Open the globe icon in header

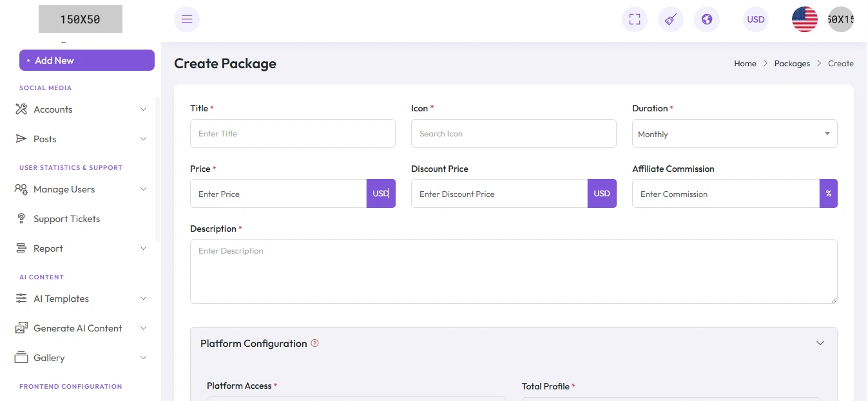[x=706, y=19]
